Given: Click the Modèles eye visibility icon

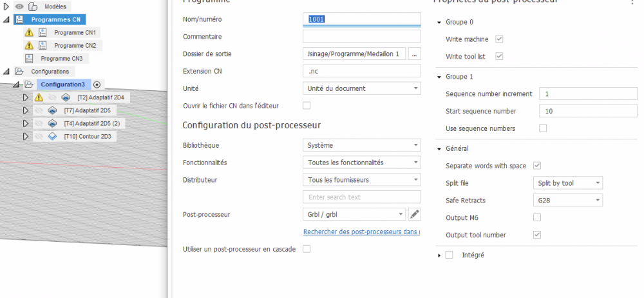Looking at the screenshot, I should coord(19,6).
